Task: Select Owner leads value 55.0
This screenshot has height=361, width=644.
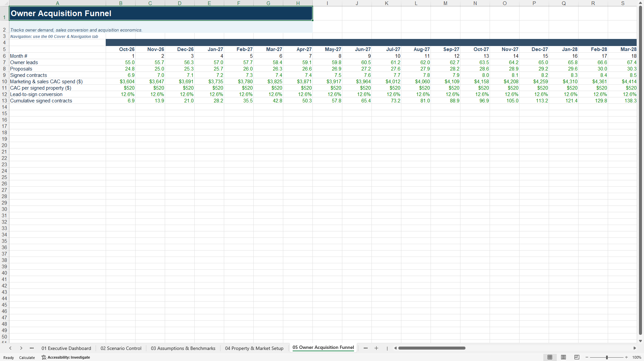Action: coord(121,62)
